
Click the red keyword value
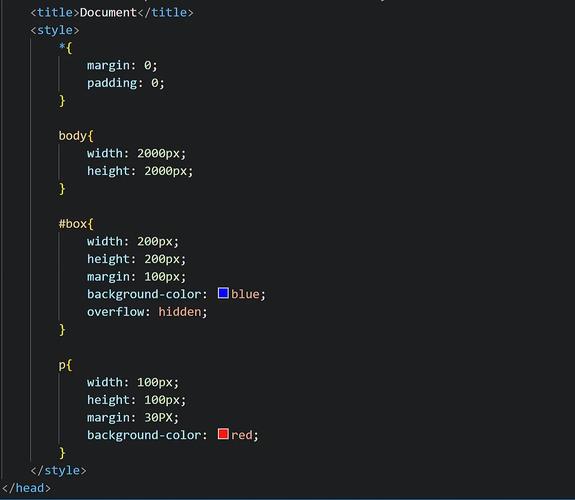pyautogui.click(x=242, y=435)
